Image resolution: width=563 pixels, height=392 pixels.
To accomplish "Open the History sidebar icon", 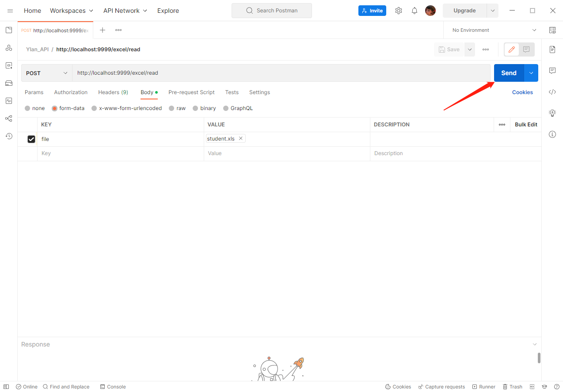I will [9, 136].
